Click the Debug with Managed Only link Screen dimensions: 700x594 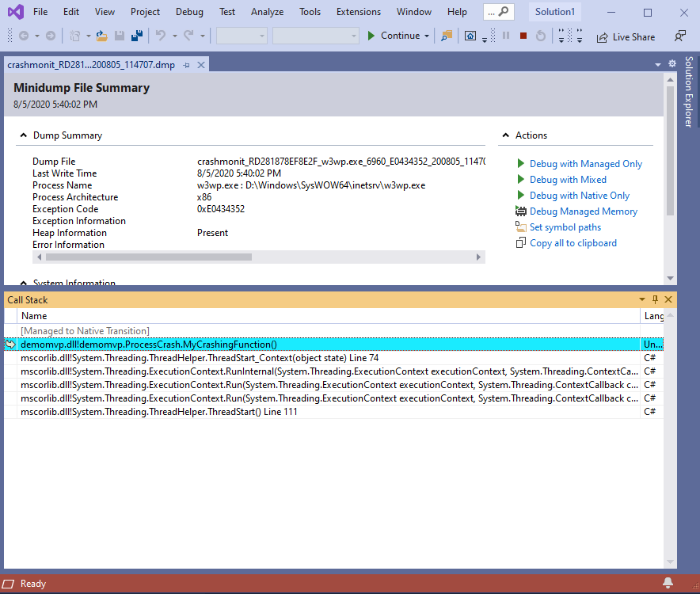coord(586,163)
